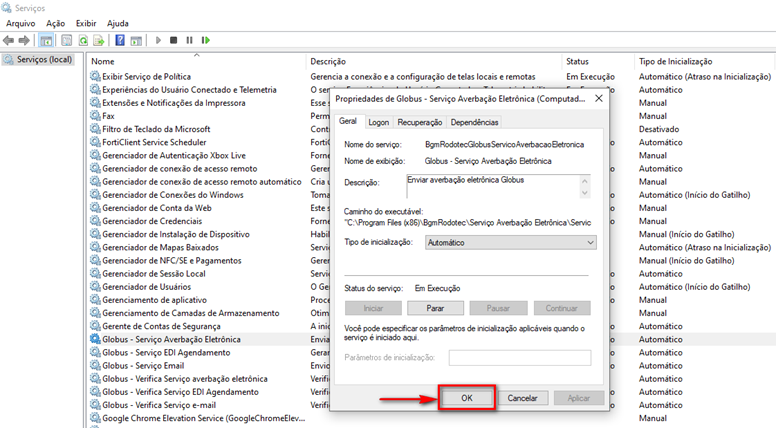Click the Back arrow in the toolbar
Image resolution: width=776 pixels, height=428 pixels.
tap(8, 40)
